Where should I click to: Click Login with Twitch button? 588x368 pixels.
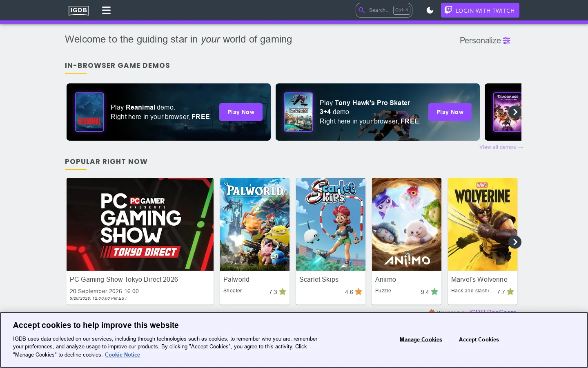[x=480, y=10]
